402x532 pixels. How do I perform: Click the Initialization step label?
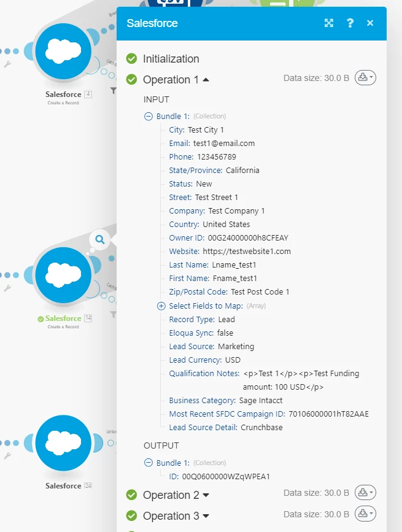tap(171, 59)
